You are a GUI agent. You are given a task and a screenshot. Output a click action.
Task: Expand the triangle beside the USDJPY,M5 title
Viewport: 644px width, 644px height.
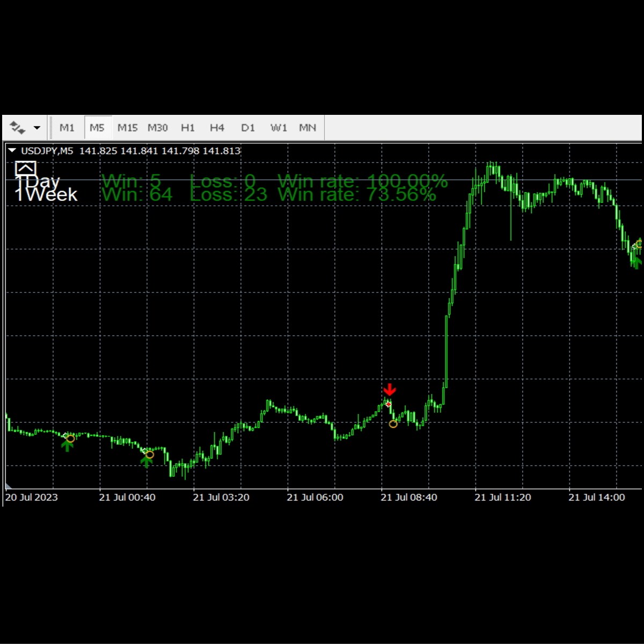pyautogui.click(x=12, y=151)
